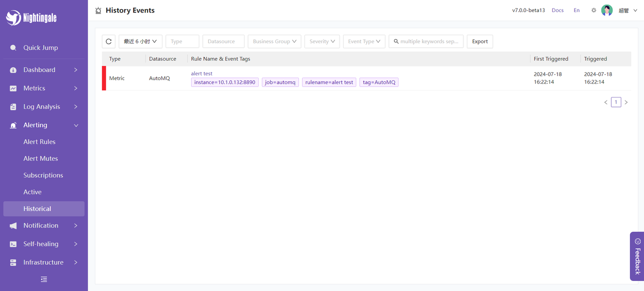
Task: Open the alert test rule link
Action: point(202,73)
